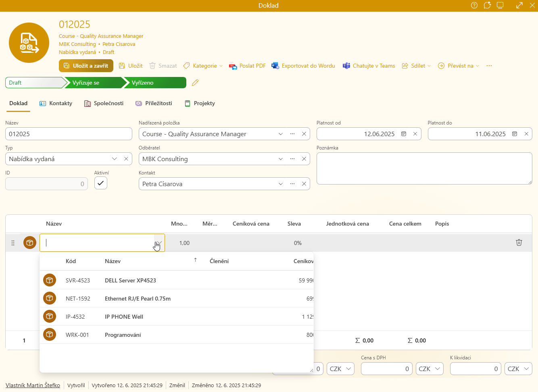Click into the Poznámka text area

[424, 168]
